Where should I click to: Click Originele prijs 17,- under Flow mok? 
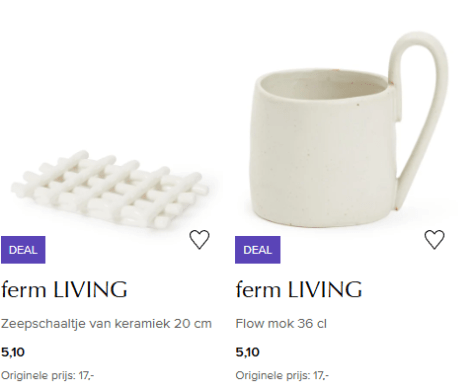tap(282, 376)
